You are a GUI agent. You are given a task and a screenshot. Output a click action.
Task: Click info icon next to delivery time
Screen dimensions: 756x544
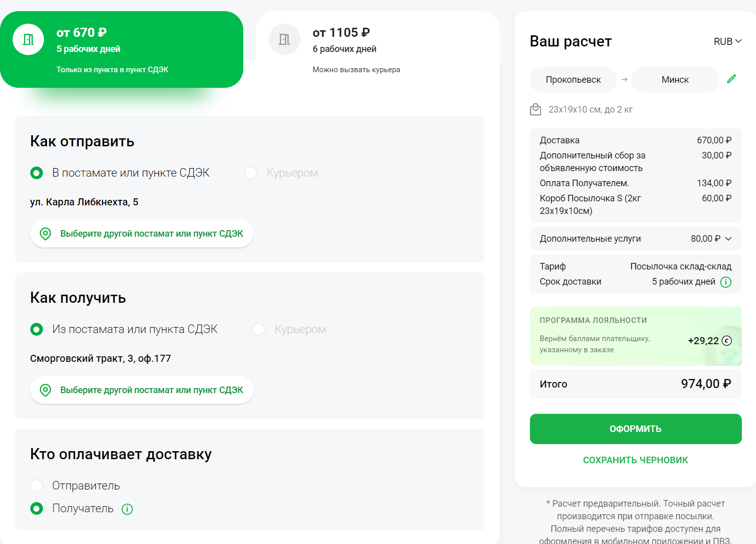click(x=726, y=282)
